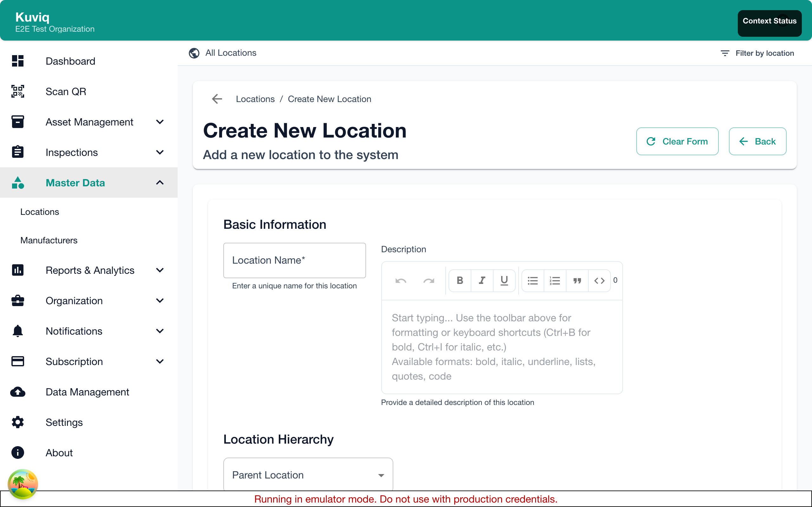The image size is (812, 507).
Task: Toggle code format in editor toolbar
Action: click(x=599, y=280)
